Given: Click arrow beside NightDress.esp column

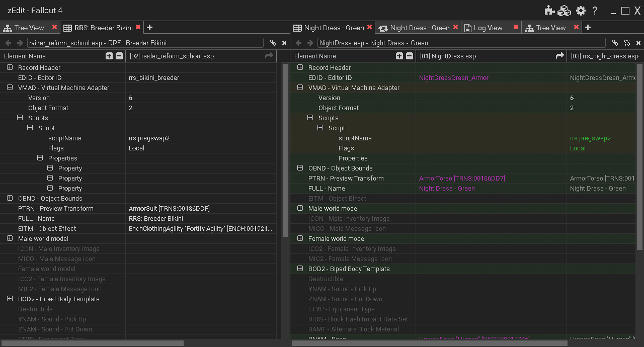Looking at the screenshot, I should [559, 56].
